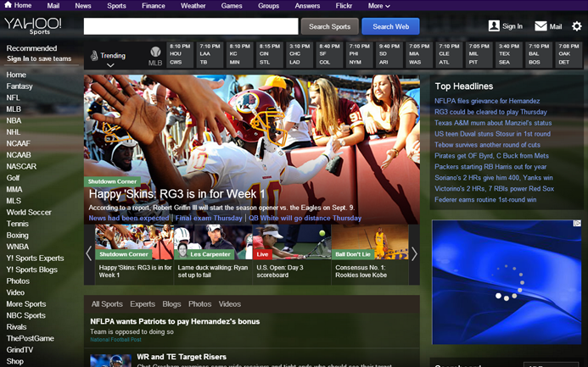Viewport: 588px width, 367px height.
Task: Click the Search Sports button
Action: (x=329, y=26)
